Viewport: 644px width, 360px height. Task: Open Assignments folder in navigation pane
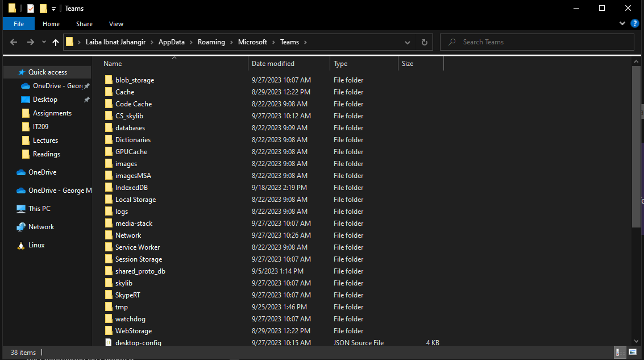(x=52, y=113)
